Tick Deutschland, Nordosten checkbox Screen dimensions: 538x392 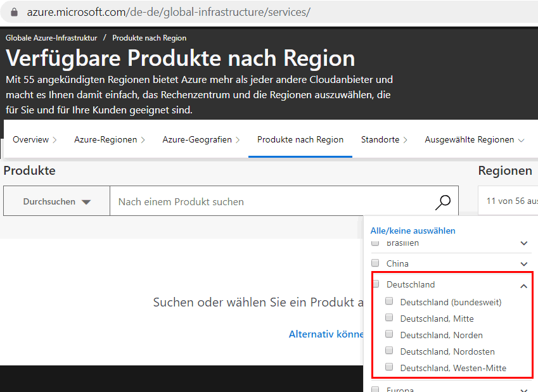point(389,350)
